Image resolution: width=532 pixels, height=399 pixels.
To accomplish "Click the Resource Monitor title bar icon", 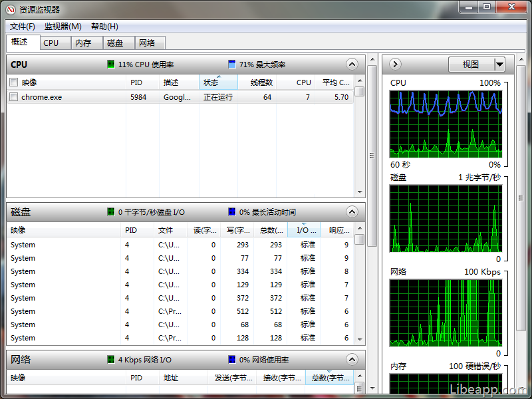I will pyautogui.click(x=10, y=9).
